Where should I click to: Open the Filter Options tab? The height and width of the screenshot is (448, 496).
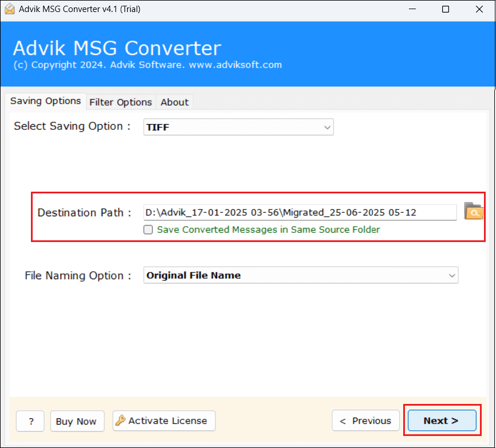point(120,102)
